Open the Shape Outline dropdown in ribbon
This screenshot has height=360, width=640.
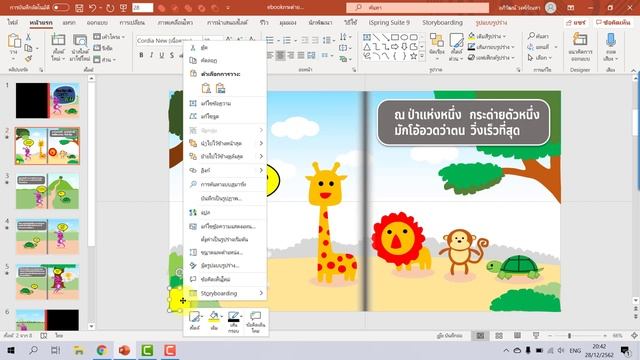point(491,47)
